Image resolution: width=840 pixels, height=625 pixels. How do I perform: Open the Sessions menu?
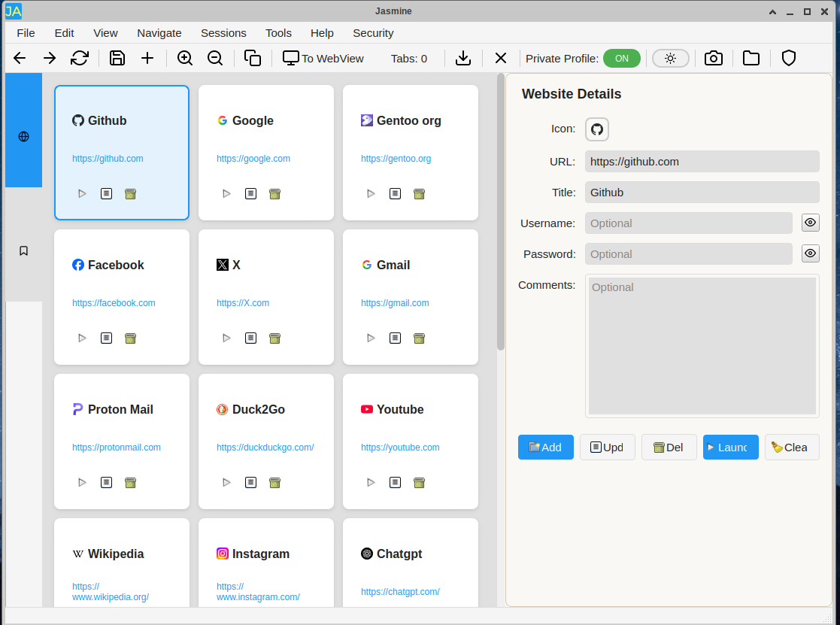223,32
